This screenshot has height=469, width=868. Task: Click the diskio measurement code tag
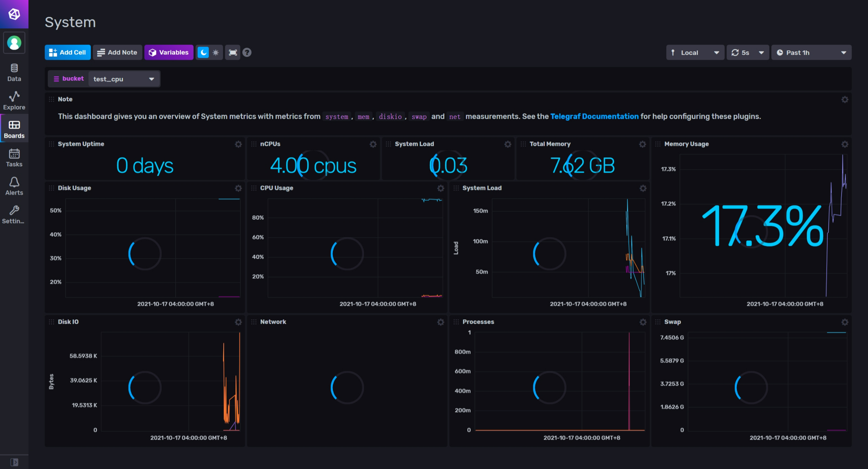(390, 117)
